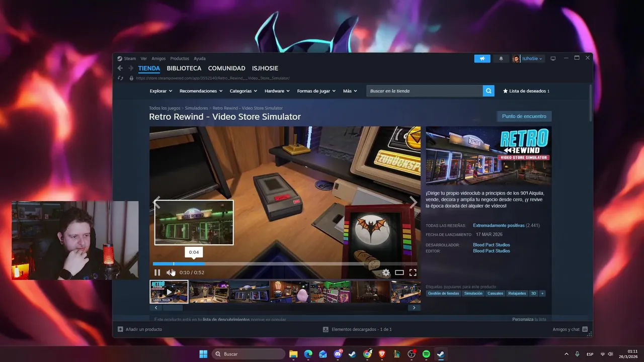Switch to the COMUNIDAD tab
Image resolution: width=644 pixels, height=362 pixels.
[x=226, y=68]
